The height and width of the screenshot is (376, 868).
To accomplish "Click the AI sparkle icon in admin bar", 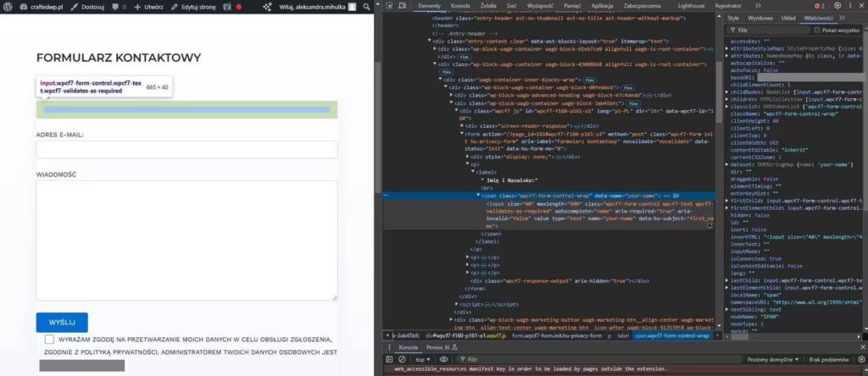I will [x=267, y=7].
